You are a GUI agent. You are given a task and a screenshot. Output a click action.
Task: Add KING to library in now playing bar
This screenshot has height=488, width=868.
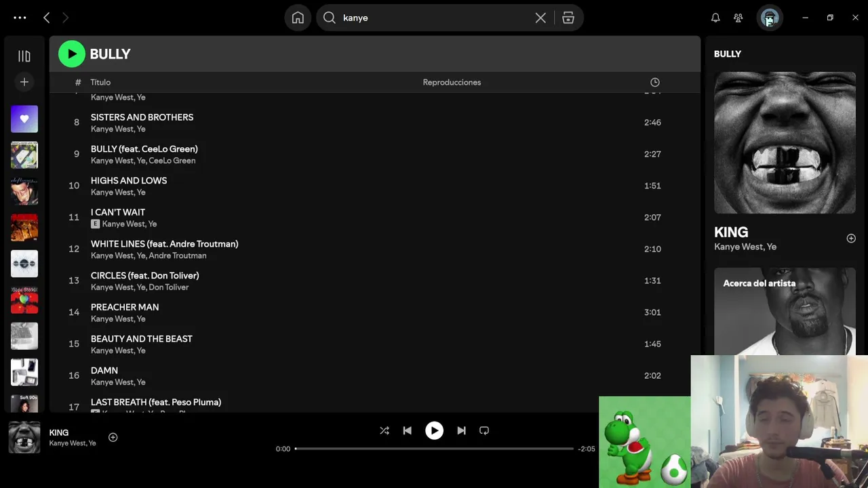(x=113, y=437)
